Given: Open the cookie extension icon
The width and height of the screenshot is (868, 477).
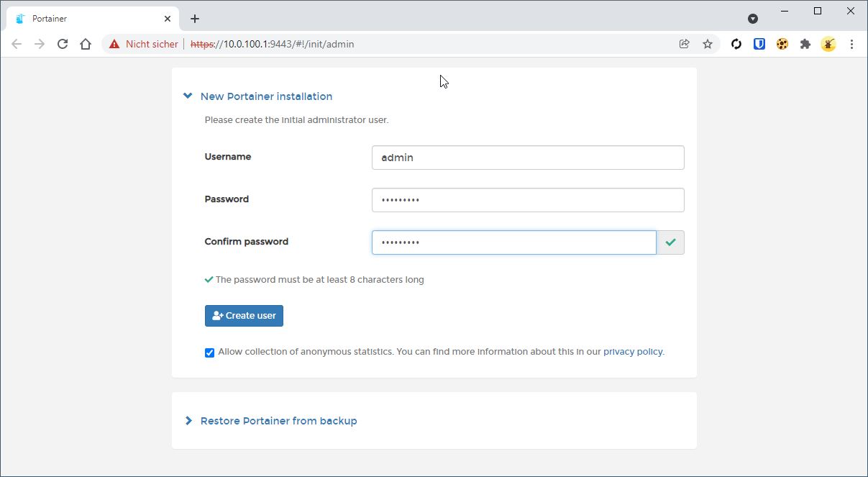Looking at the screenshot, I should [782, 44].
